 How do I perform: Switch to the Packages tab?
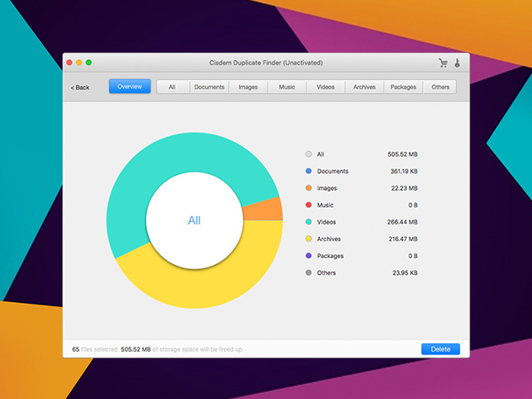(x=403, y=87)
